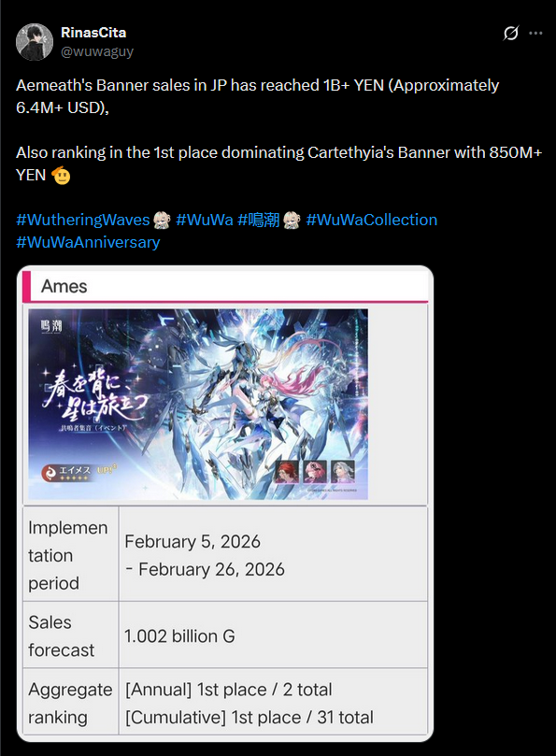Open the #WuWa hashtag
Image resolution: width=556 pixels, height=756 pixels.
coord(205,220)
